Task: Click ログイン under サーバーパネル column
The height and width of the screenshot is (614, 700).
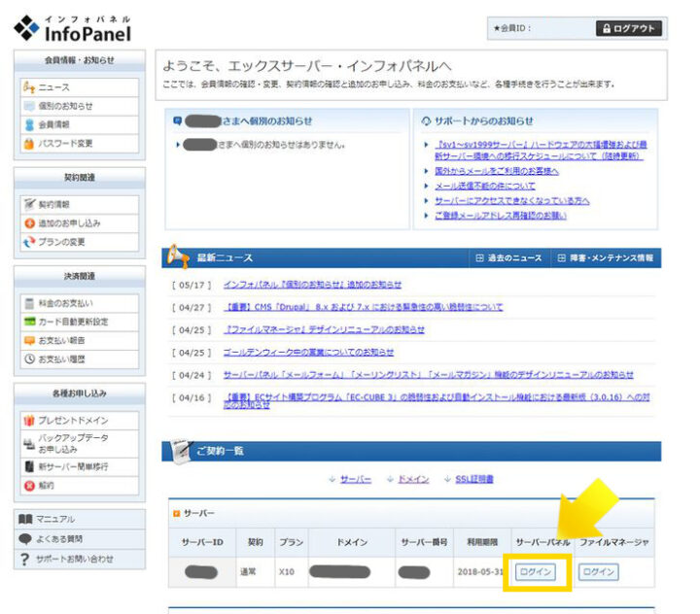Action: tap(536, 572)
